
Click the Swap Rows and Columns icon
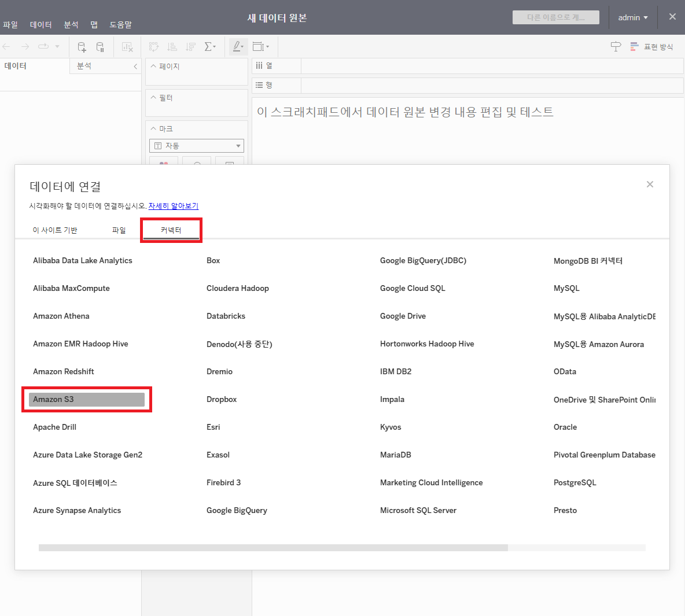pos(154,47)
